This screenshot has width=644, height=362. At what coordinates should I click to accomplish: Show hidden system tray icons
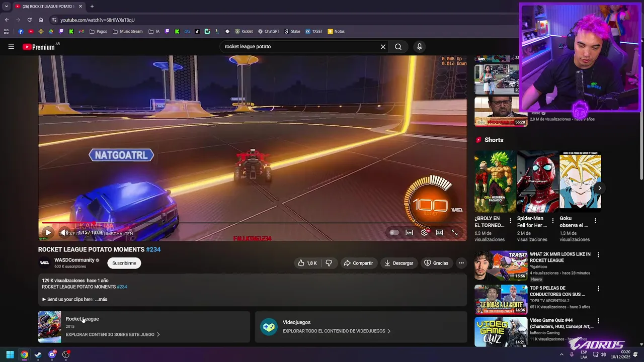point(562,354)
